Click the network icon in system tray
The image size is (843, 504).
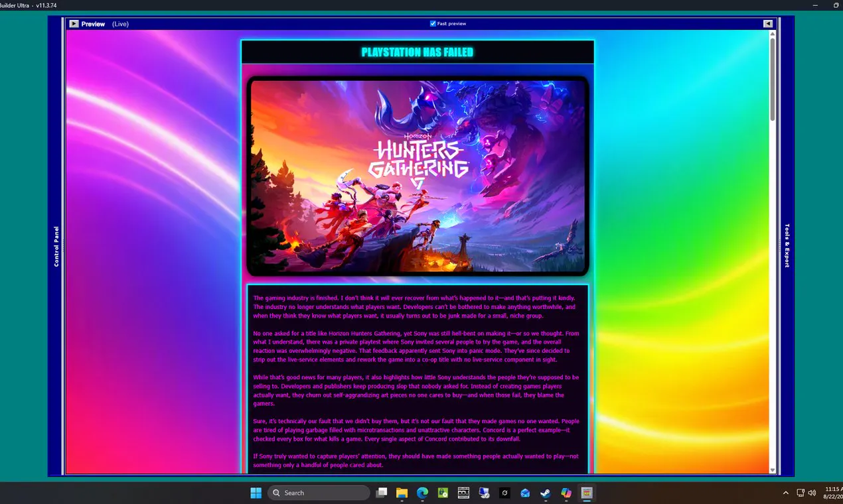pos(801,493)
